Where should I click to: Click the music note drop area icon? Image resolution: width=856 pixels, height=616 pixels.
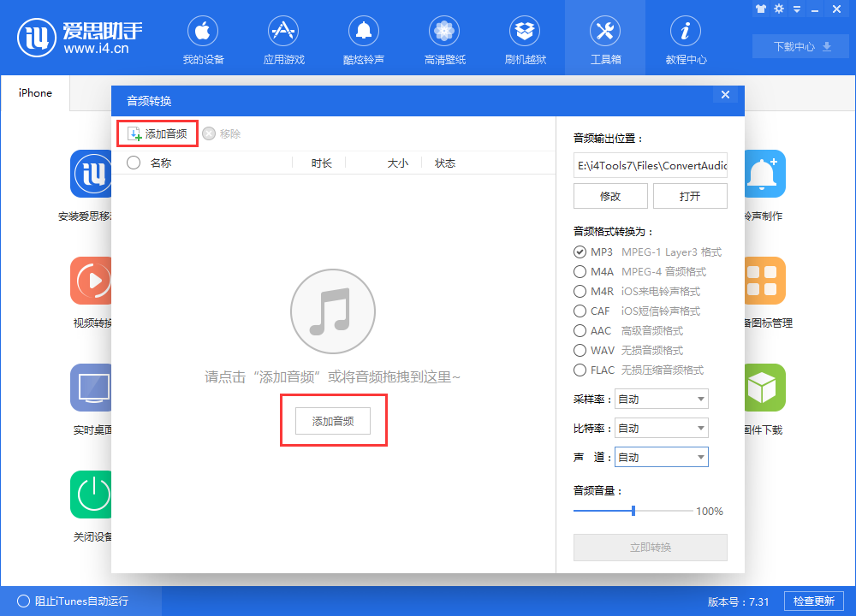click(332, 311)
